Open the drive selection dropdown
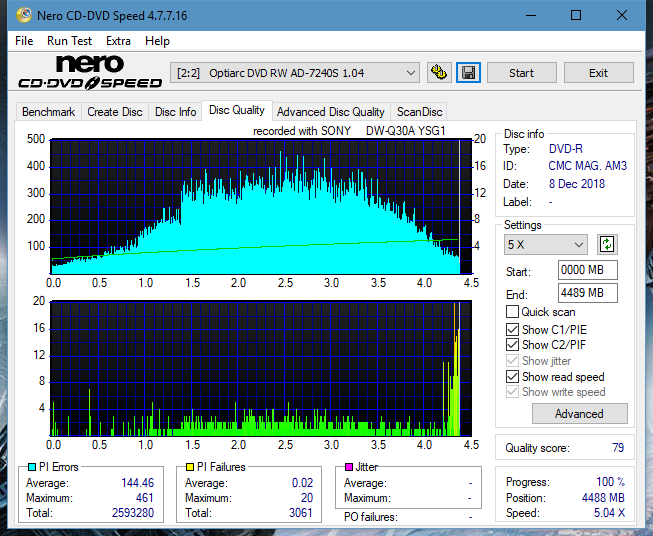Image resolution: width=653 pixels, height=536 pixels. point(294,73)
